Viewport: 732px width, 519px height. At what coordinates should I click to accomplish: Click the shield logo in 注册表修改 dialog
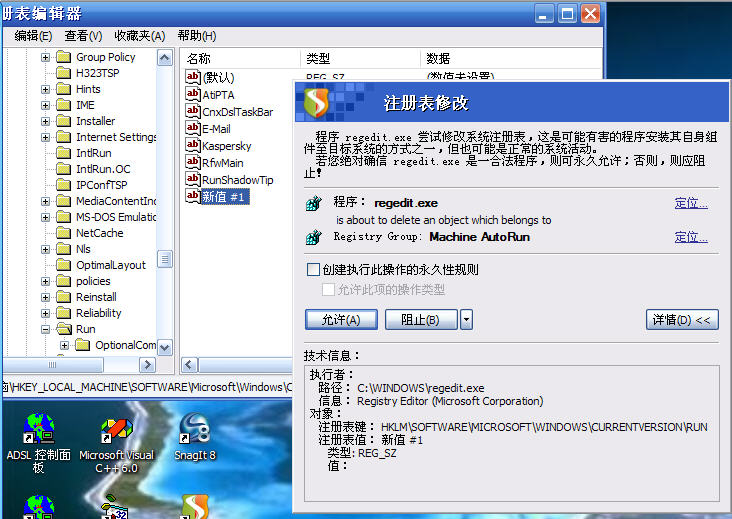click(316, 103)
